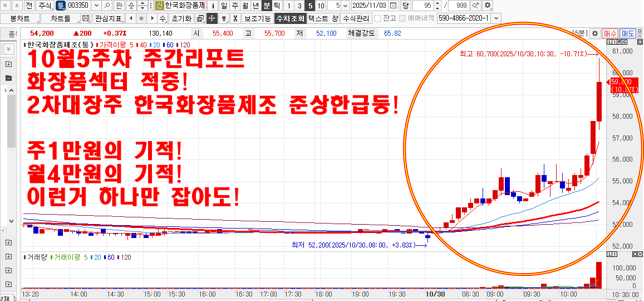Click the tools wrench icon

235,18
